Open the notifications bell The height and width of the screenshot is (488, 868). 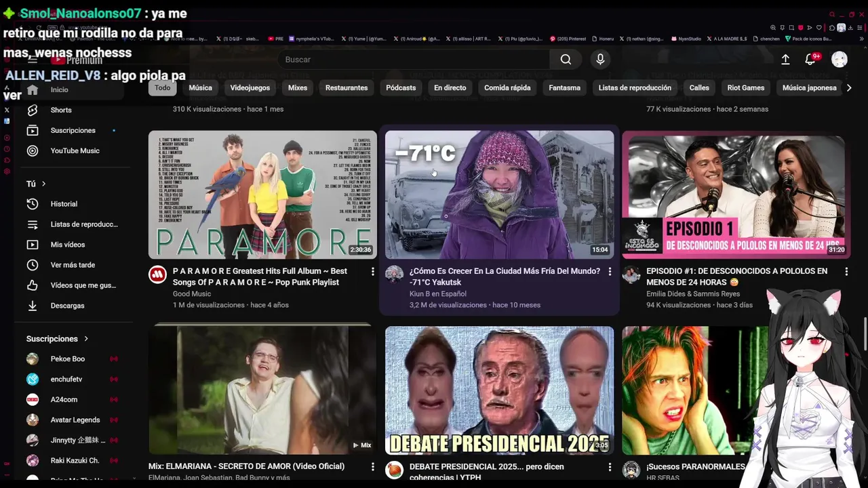[x=810, y=60]
